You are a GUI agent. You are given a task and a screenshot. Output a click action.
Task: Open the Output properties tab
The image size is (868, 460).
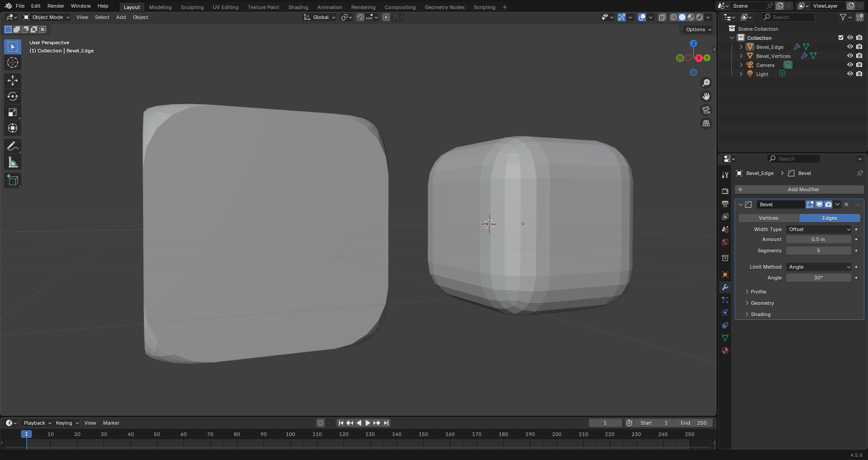725,204
